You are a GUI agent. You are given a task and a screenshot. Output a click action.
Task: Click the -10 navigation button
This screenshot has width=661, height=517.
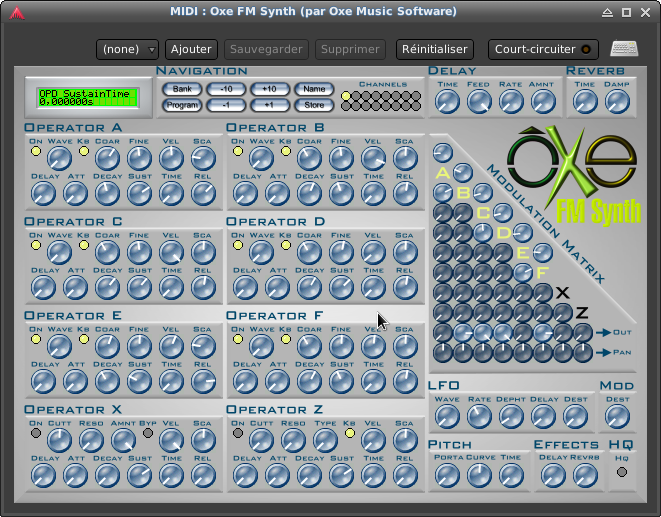[226, 89]
